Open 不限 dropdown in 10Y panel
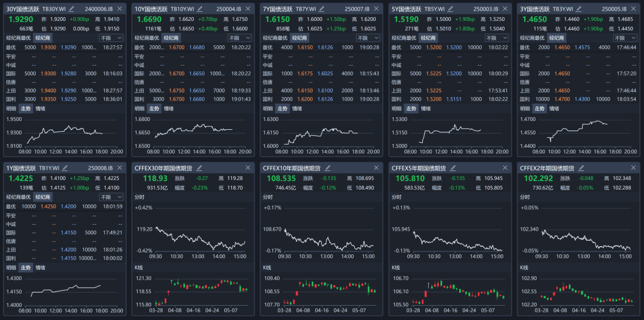This screenshot has width=644, height=320. click(x=240, y=38)
